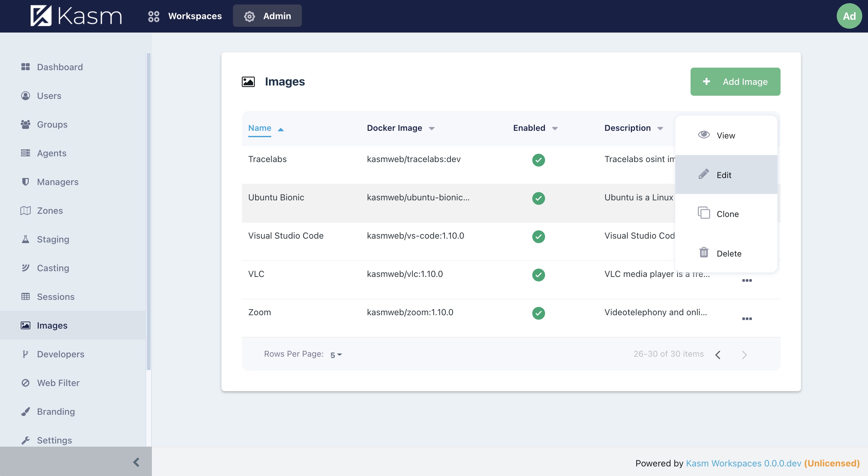Click the Casting icon in sidebar
This screenshot has height=476, width=868.
click(x=25, y=268)
